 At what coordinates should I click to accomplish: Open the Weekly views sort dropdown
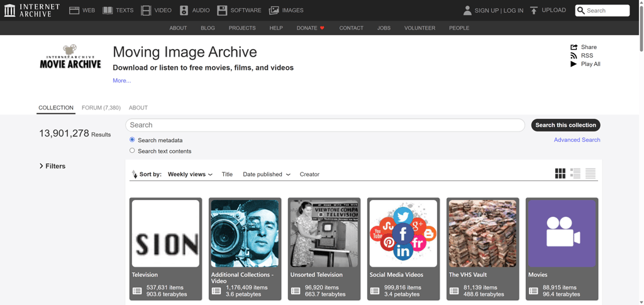[190, 174]
